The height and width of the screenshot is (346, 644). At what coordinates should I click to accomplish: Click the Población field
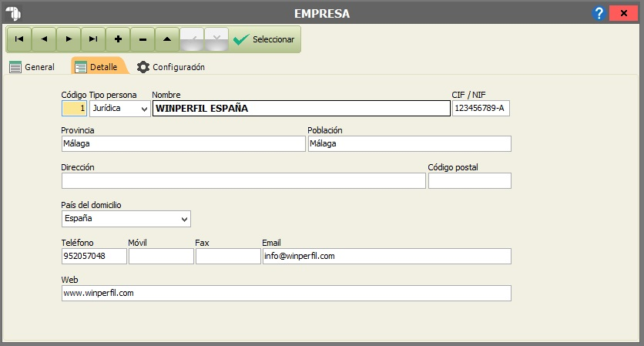tap(410, 144)
